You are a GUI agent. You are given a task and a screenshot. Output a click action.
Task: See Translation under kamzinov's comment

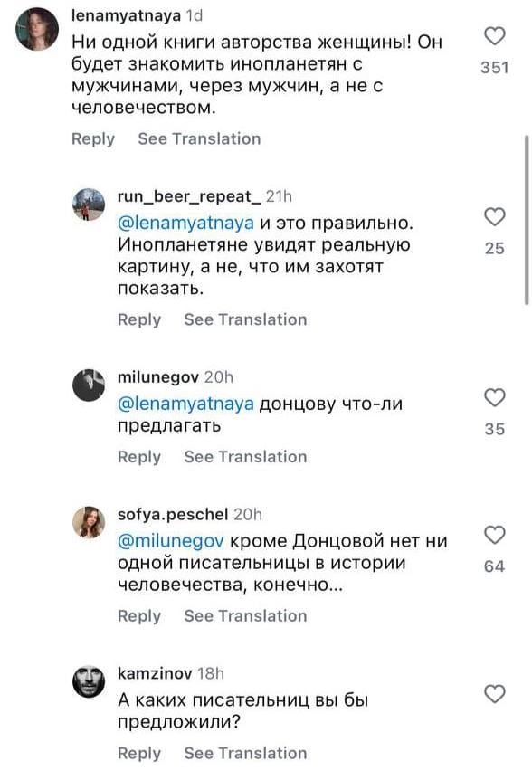(x=245, y=753)
